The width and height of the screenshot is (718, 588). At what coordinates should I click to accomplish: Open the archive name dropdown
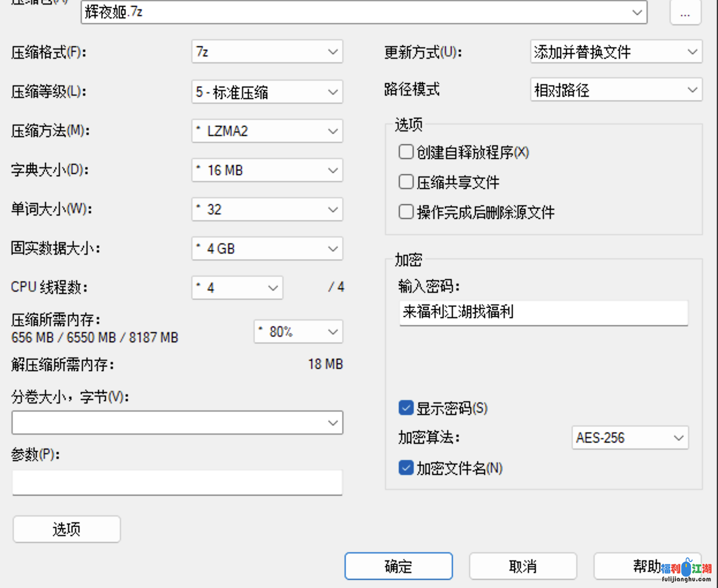pyautogui.click(x=637, y=12)
